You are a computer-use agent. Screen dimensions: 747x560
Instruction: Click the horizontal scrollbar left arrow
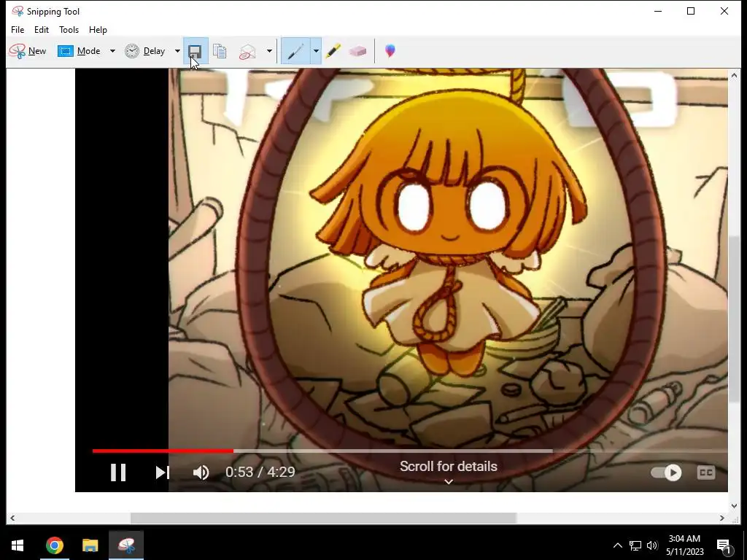click(x=12, y=518)
